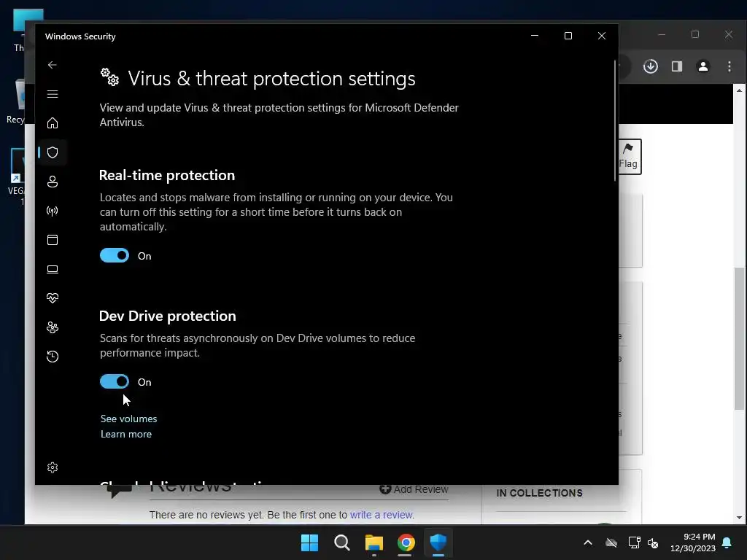
Task: Click the Windows Security taskbar icon
Action: (x=438, y=542)
